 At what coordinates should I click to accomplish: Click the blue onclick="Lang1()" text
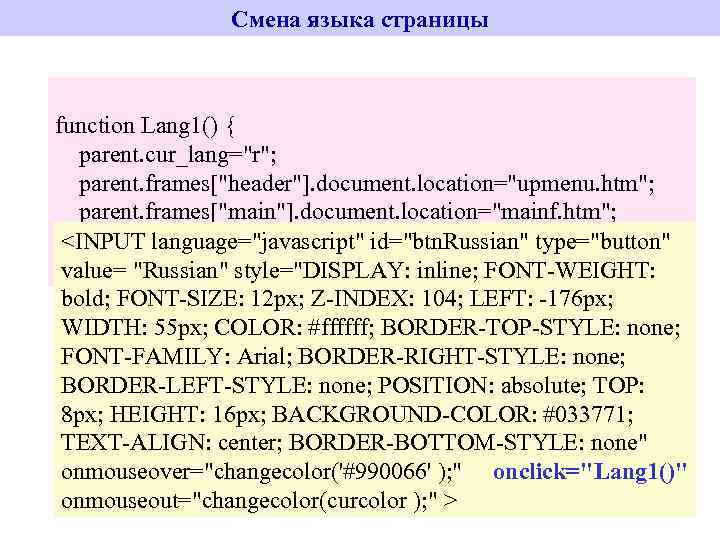point(590,472)
